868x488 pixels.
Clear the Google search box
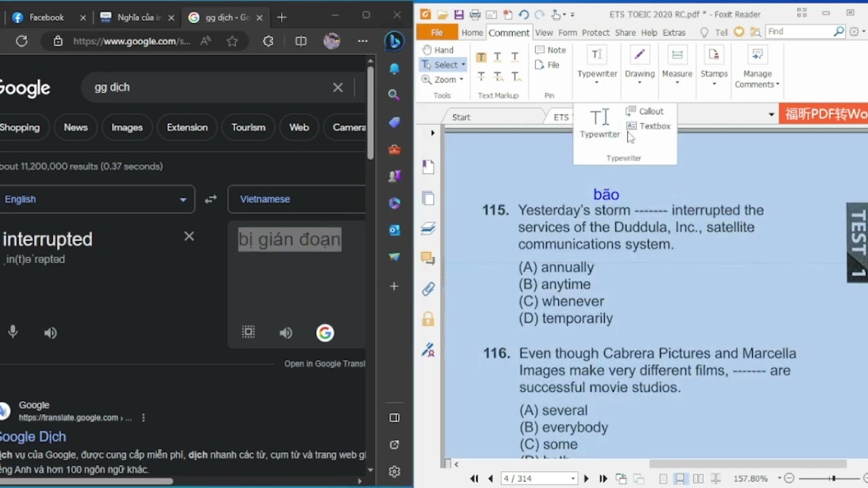pyautogui.click(x=338, y=87)
